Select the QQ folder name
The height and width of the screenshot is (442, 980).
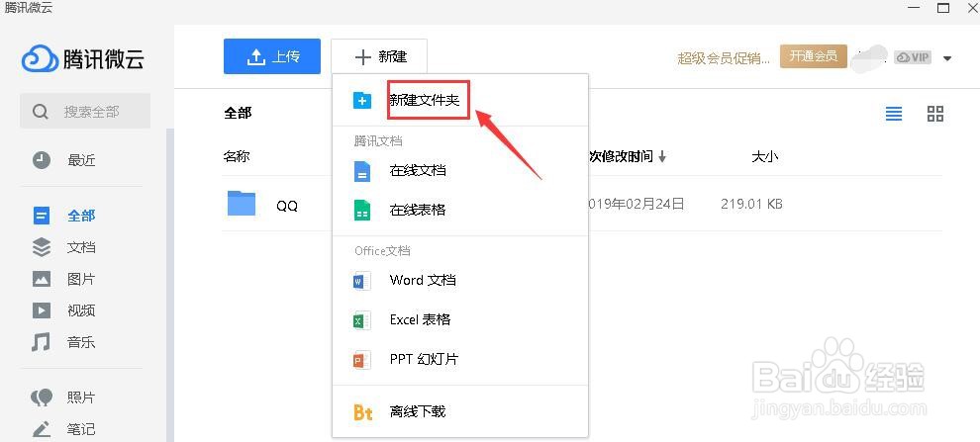coord(287,205)
